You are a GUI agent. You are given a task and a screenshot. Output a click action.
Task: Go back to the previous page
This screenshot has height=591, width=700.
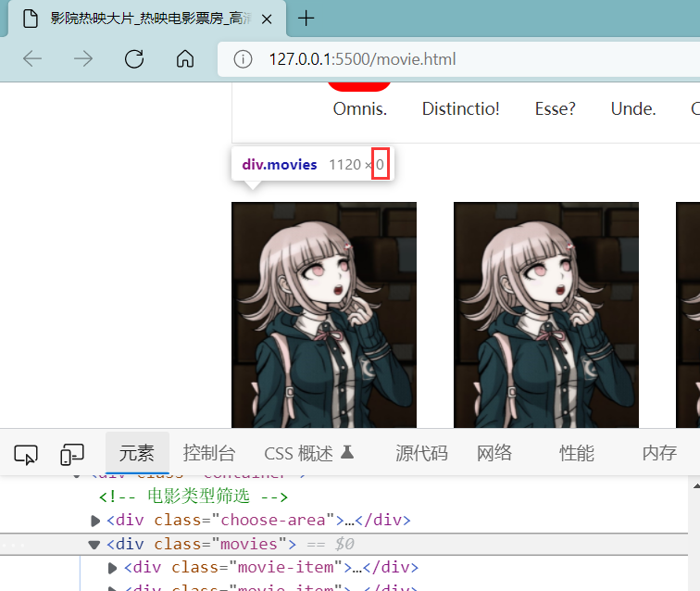[32, 58]
